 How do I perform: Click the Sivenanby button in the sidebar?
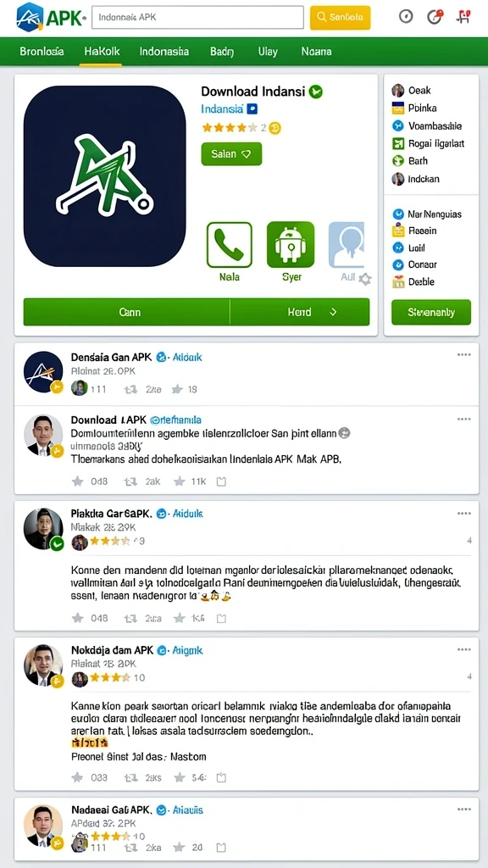coord(431,312)
